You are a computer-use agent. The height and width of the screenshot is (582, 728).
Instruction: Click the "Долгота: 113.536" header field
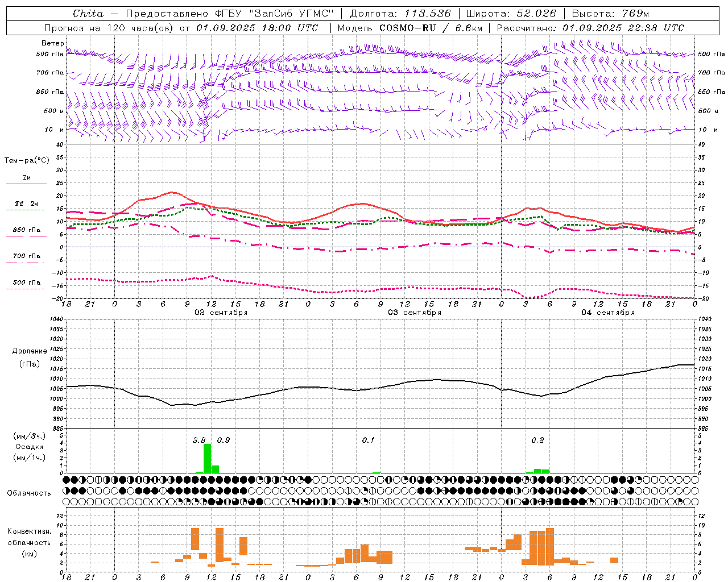(400, 14)
